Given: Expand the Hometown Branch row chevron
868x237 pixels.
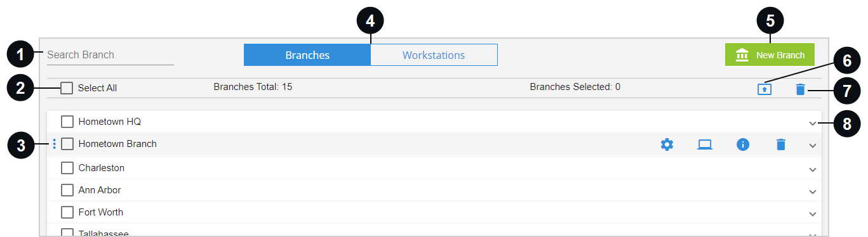Looking at the screenshot, I should point(813,146).
